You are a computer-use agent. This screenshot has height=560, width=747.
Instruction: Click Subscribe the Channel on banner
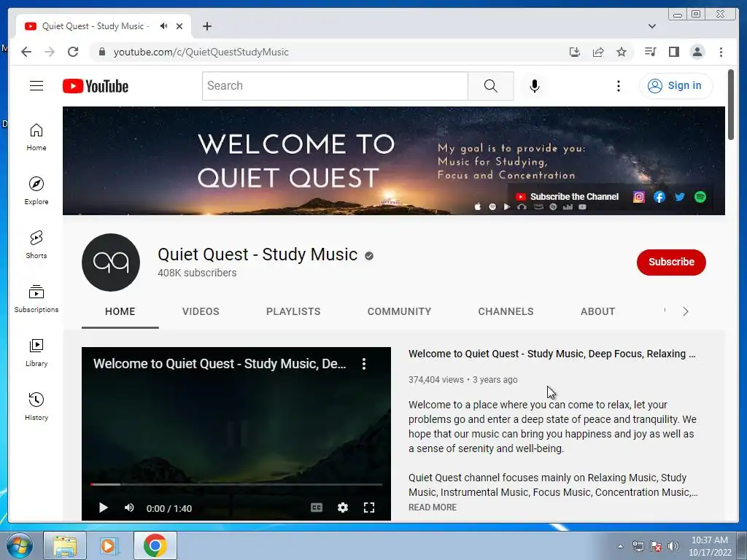click(568, 197)
